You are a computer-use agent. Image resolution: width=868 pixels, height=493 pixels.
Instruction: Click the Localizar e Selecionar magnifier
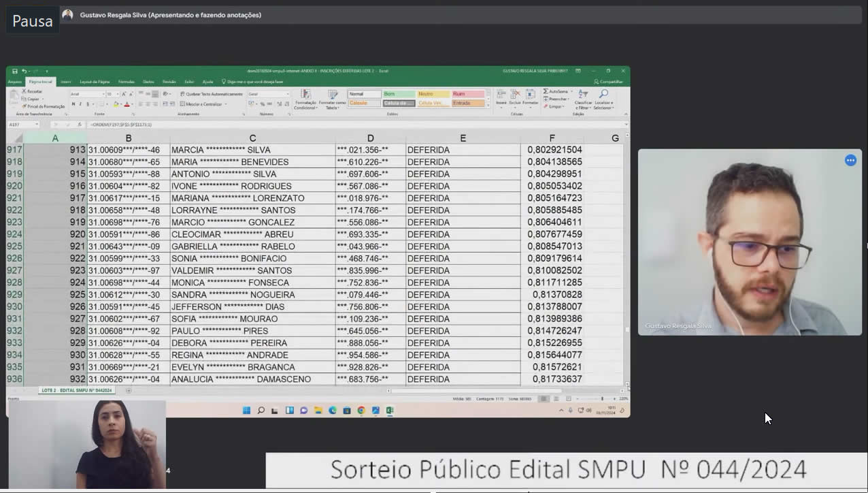click(603, 100)
